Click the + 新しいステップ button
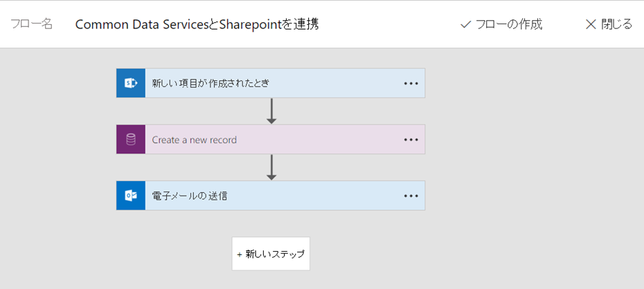This screenshot has width=644, height=289. click(x=271, y=254)
